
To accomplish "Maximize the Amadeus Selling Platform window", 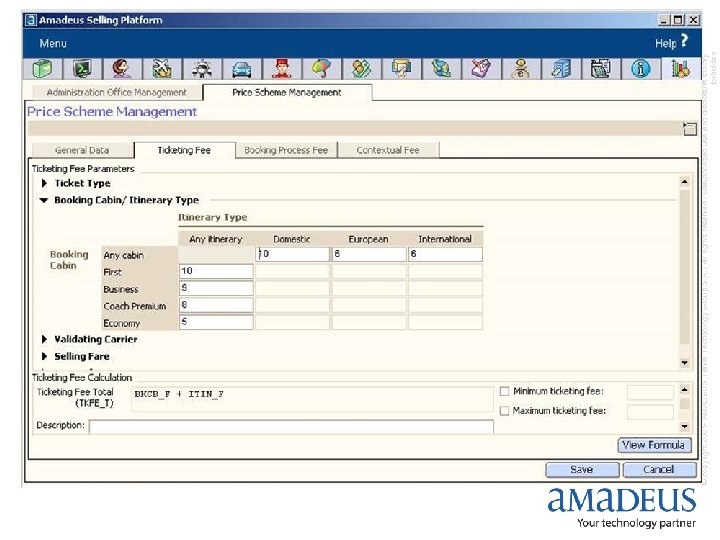I will 678,20.
